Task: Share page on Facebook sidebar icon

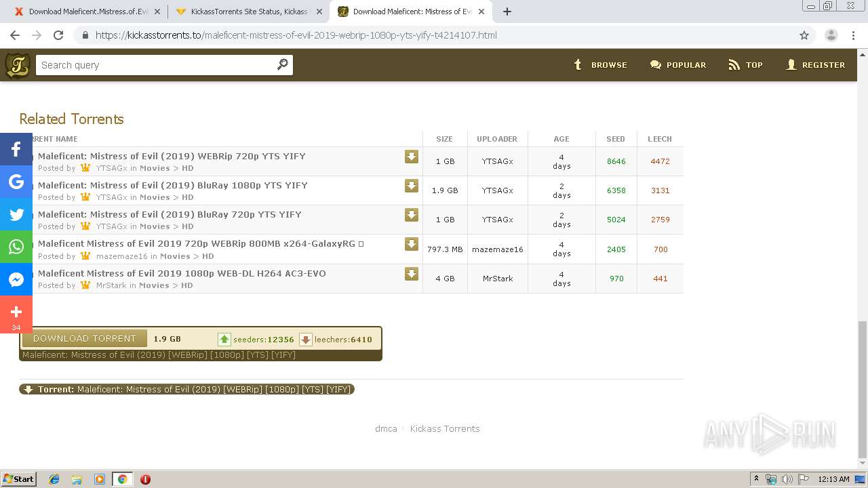Action: 16,149
